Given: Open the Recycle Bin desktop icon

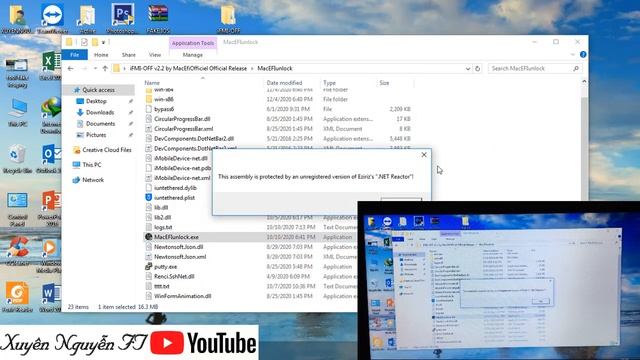Looking at the screenshot, I should click(x=17, y=159).
